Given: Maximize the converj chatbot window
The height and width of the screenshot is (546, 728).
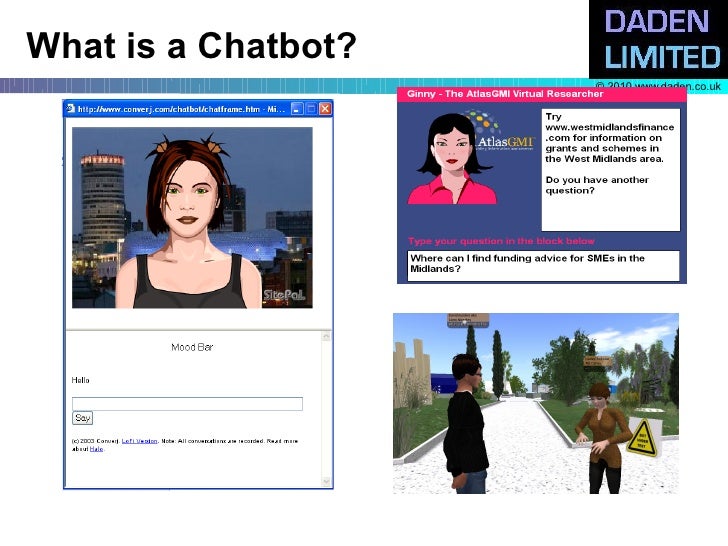Looking at the screenshot, I should point(311,109).
